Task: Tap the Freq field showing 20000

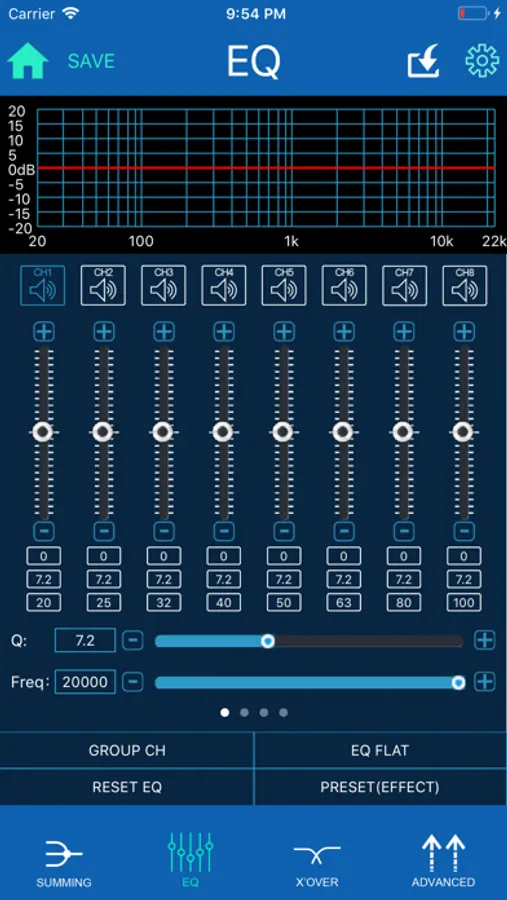Action: pyautogui.click(x=85, y=682)
